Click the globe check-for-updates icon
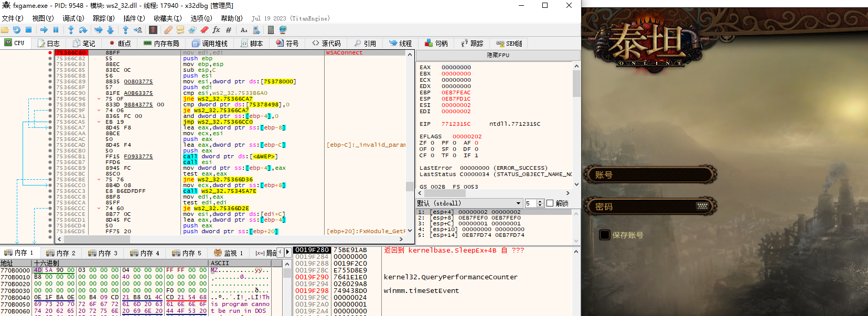The height and width of the screenshot is (316, 868). pos(283,30)
